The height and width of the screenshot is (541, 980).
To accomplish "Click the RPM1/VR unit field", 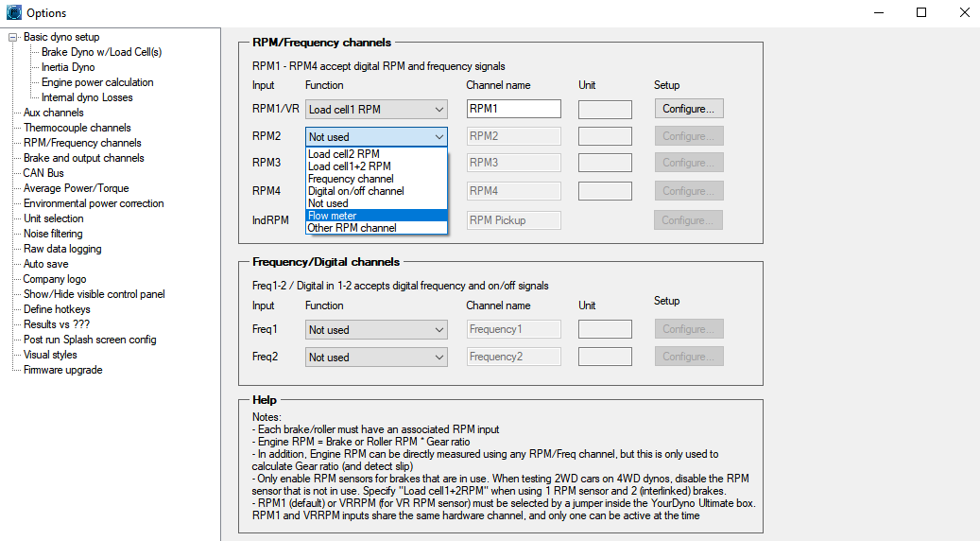I will pos(605,110).
